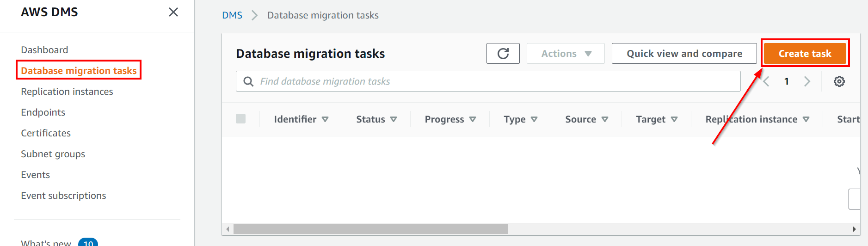The width and height of the screenshot is (868, 246).
Task: Sort by Status column arrow
Action: point(394,119)
